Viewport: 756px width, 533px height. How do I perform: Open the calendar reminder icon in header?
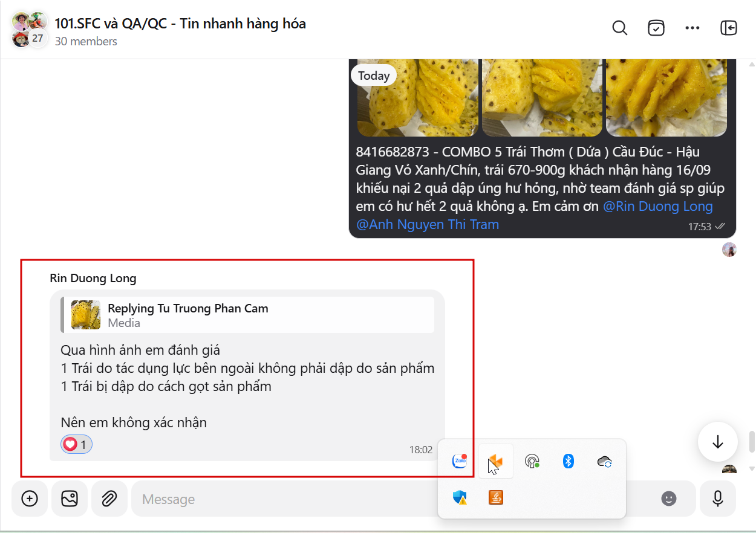click(x=656, y=28)
